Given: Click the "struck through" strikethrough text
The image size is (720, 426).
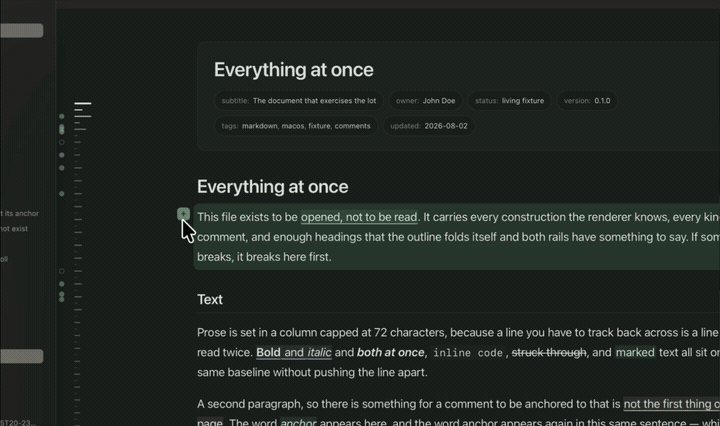Looking at the screenshot, I should click(x=549, y=352).
